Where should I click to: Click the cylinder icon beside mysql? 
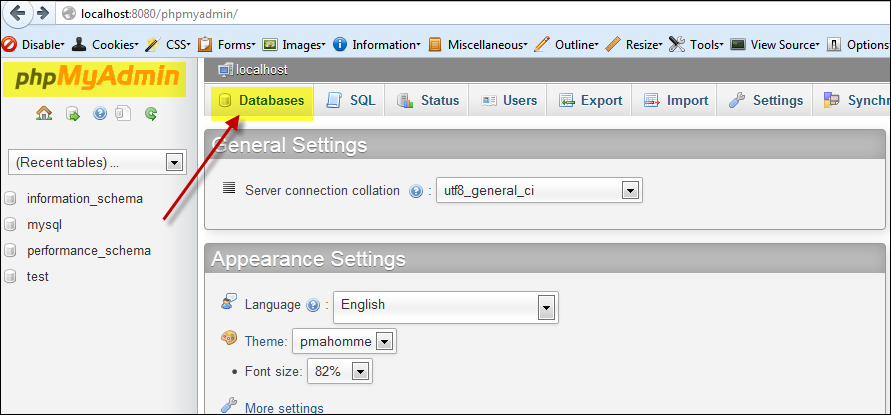coord(10,225)
